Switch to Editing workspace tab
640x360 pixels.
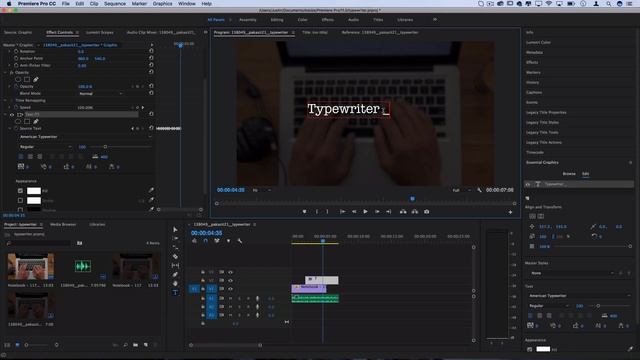click(277, 20)
